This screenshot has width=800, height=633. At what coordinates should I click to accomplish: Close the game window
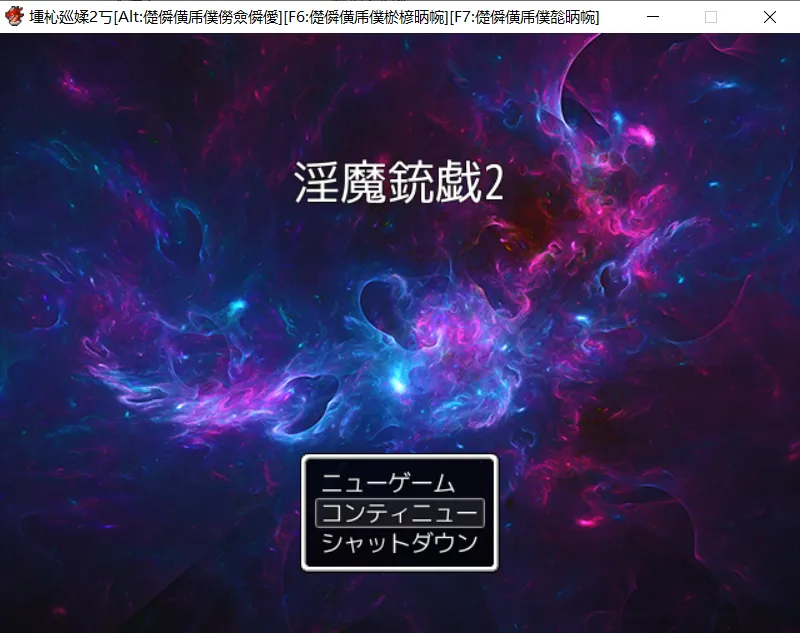coord(769,17)
